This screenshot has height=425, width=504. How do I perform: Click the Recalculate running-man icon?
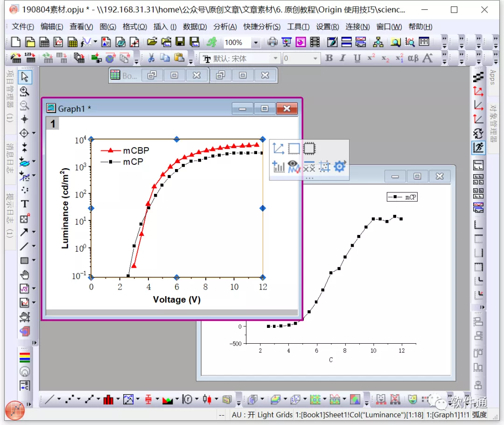pos(211,42)
